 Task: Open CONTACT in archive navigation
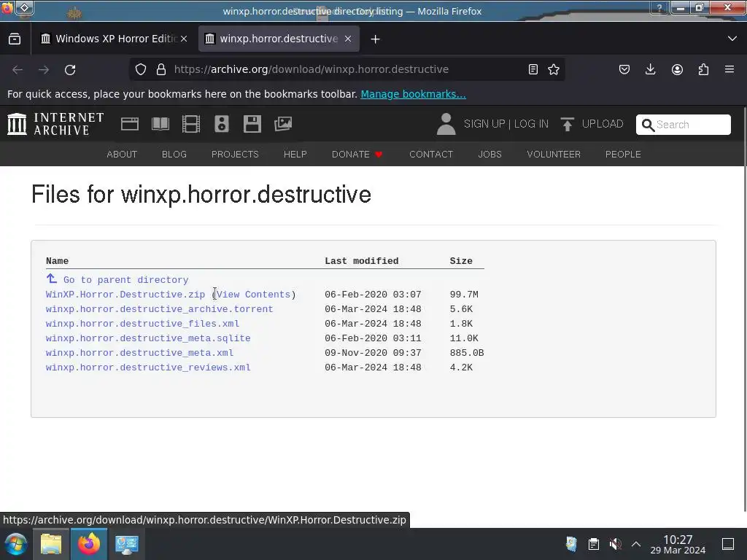pos(431,155)
